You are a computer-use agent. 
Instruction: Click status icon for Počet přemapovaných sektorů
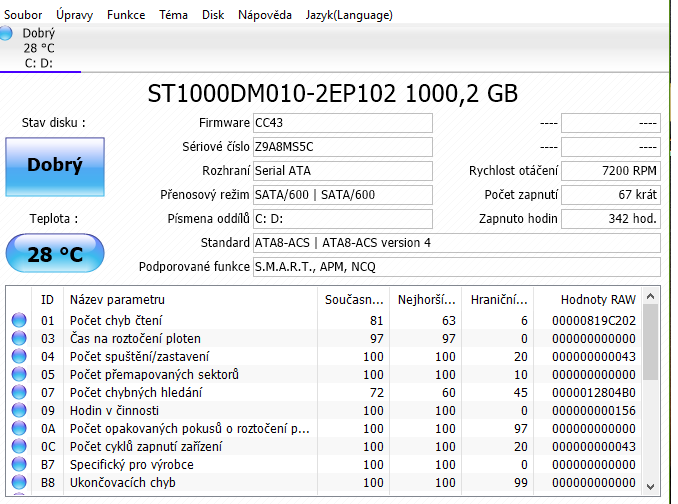click(19, 374)
